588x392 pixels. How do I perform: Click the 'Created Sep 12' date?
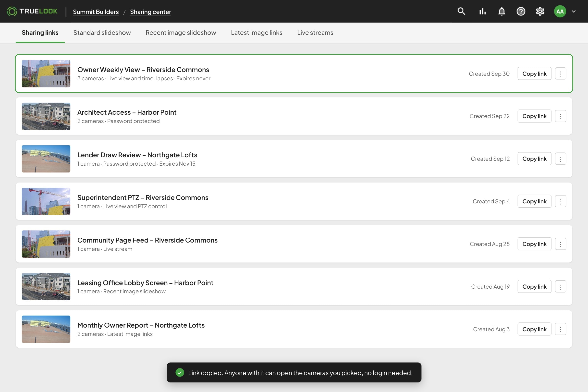490,159
